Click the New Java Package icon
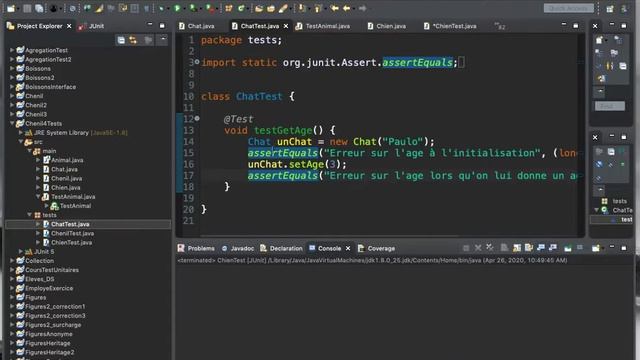 (x=229, y=8)
